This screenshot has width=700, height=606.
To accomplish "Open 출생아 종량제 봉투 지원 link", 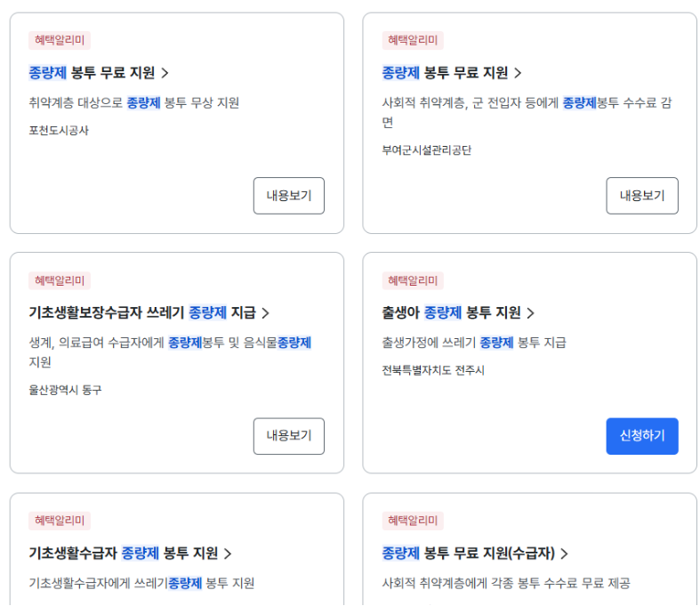I will [x=457, y=312].
